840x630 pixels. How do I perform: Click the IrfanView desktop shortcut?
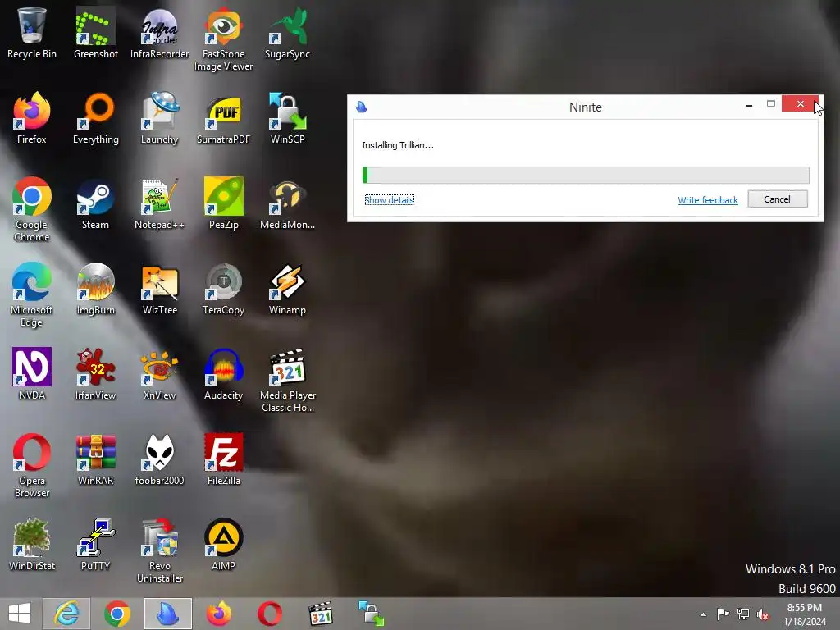[96, 374]
